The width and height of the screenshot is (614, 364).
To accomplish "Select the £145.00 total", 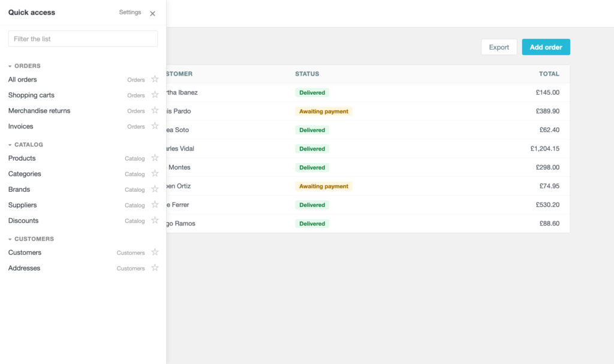I will click(547, 92).
